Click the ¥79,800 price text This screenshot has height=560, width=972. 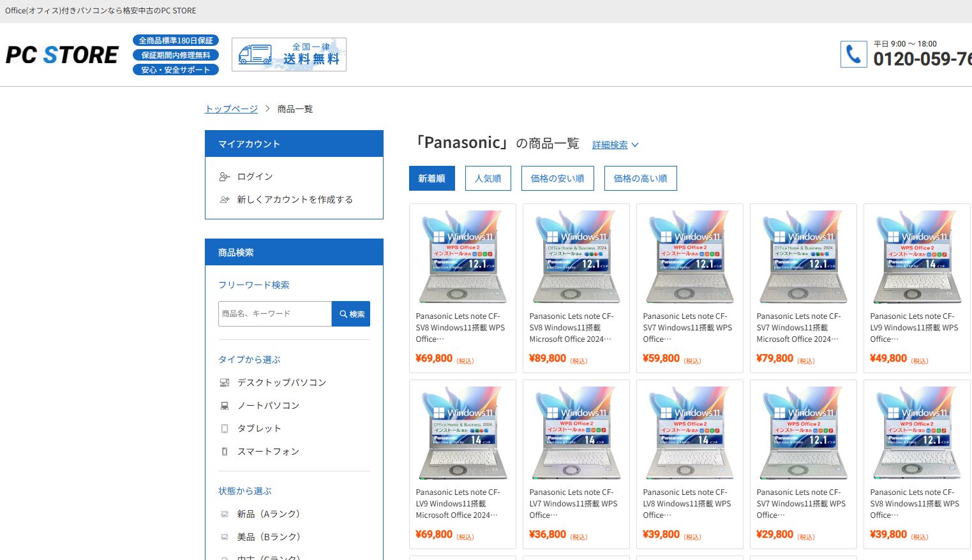coord(775,358)
